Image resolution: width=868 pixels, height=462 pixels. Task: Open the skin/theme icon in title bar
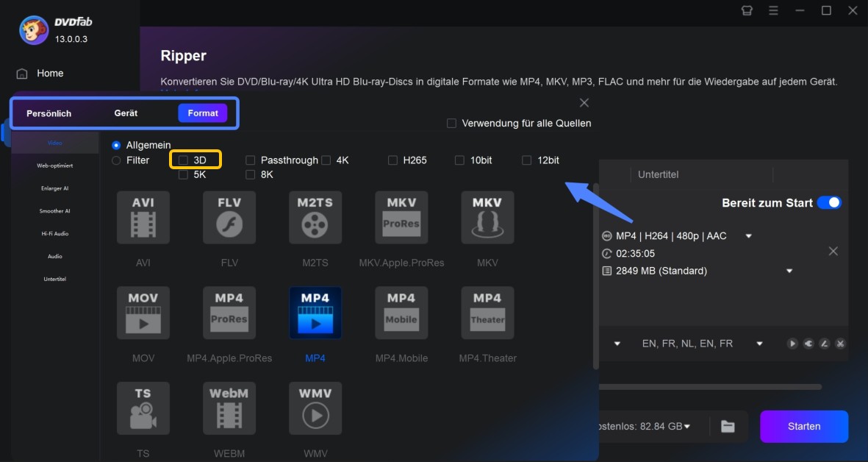pos(747,10)
